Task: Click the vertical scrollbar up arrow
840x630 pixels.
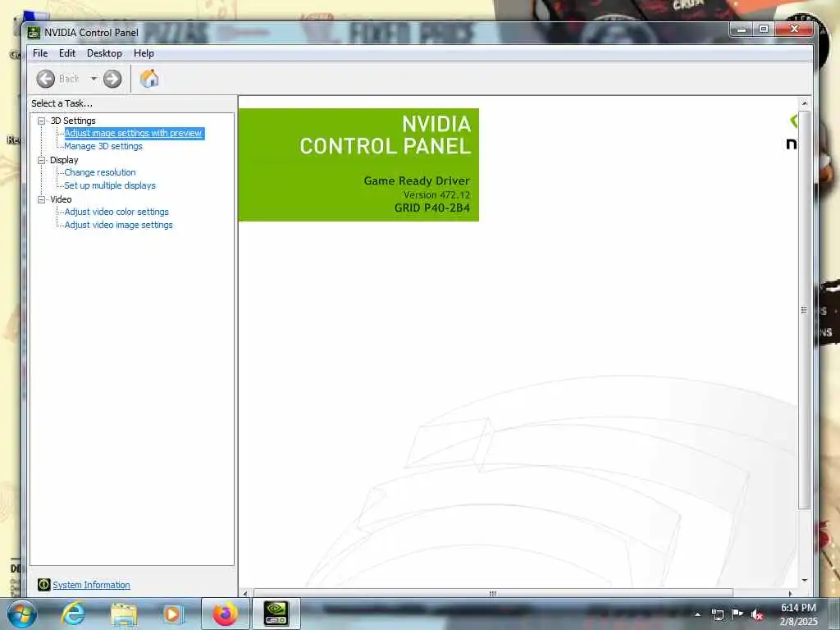Action: tap(804, 103)
